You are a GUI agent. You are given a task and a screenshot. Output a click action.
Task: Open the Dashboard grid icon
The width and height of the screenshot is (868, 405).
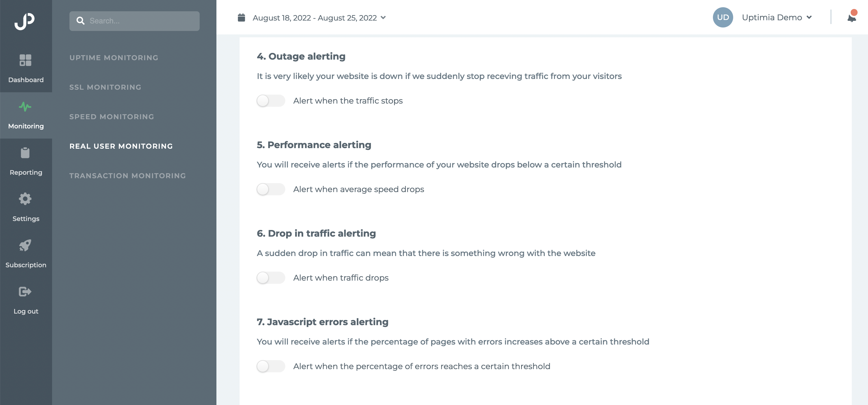tap(25, 60)
